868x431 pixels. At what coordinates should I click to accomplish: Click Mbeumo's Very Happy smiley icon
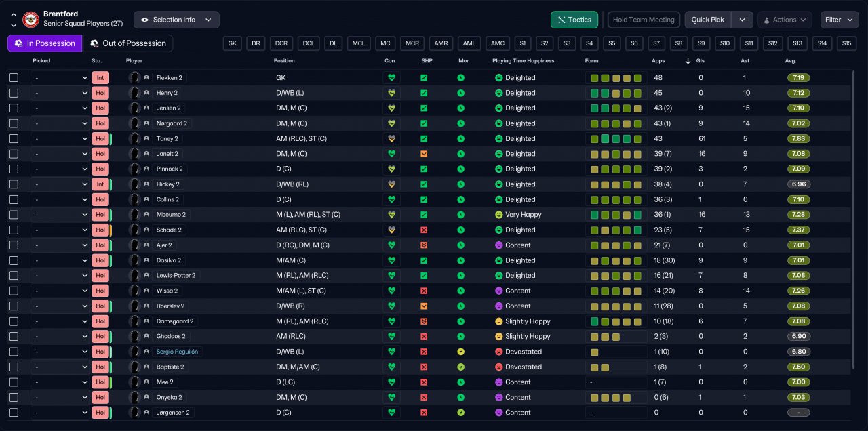click(498, 215)
